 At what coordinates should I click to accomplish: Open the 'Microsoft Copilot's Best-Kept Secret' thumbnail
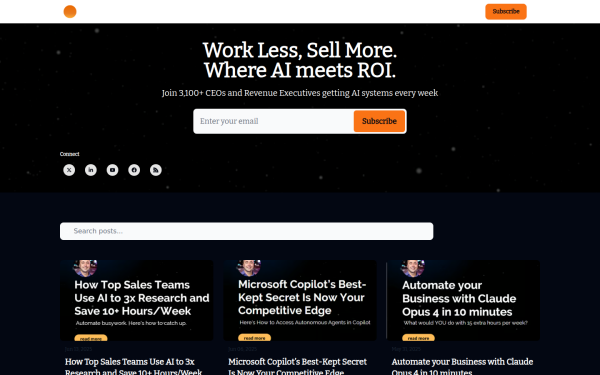300,300
